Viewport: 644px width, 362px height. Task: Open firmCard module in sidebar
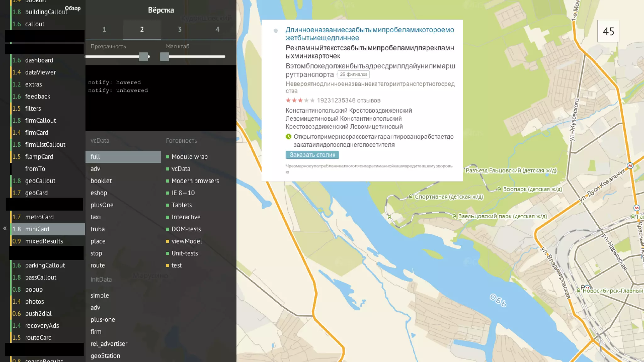(36, 133)
